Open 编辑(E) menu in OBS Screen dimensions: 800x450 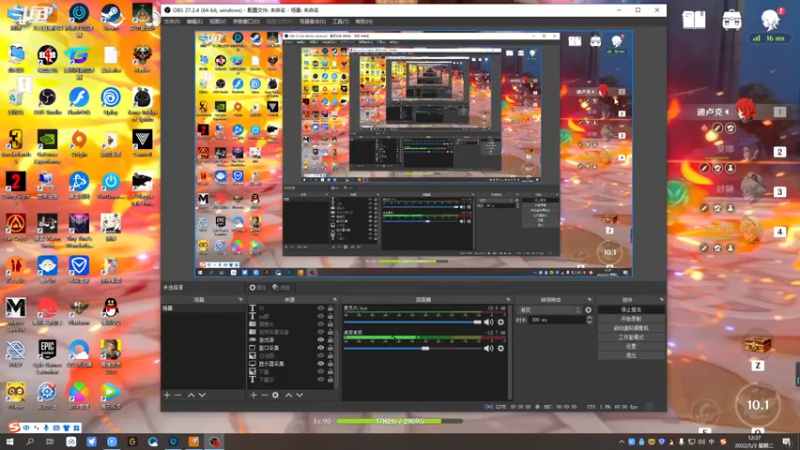coord(194,21)
